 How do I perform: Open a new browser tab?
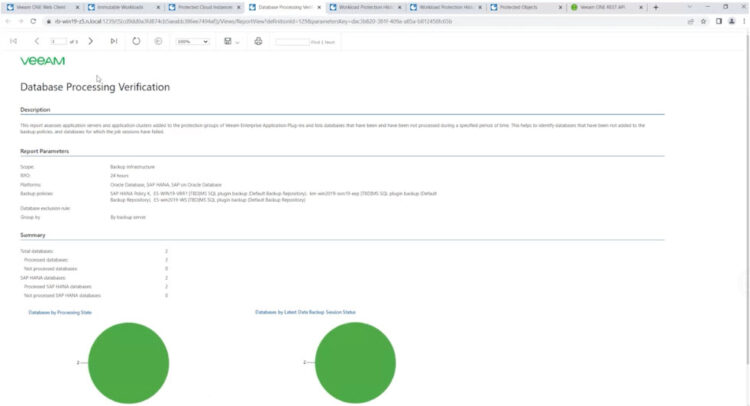(656, 7)
